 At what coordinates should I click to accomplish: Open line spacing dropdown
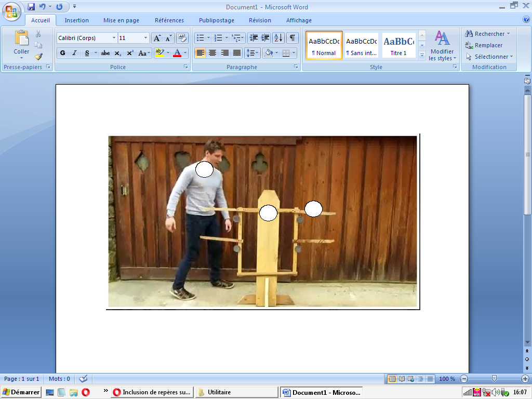pyautogui.click(x=252, y=53)
